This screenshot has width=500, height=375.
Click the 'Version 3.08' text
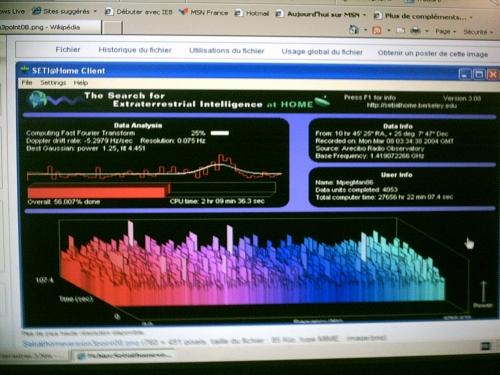462,98
